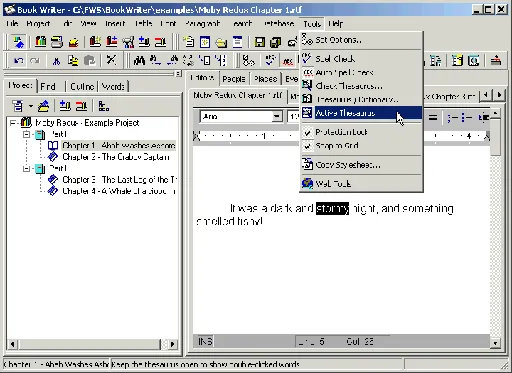Select Chapter 3 - The Last Leg
The height and width of the screenshot is (373, 512).
(119, 180)
